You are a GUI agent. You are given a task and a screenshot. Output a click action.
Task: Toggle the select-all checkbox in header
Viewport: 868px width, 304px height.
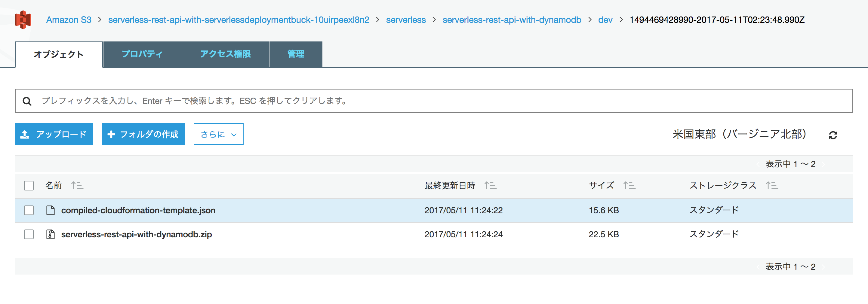(x=29, y=186)
